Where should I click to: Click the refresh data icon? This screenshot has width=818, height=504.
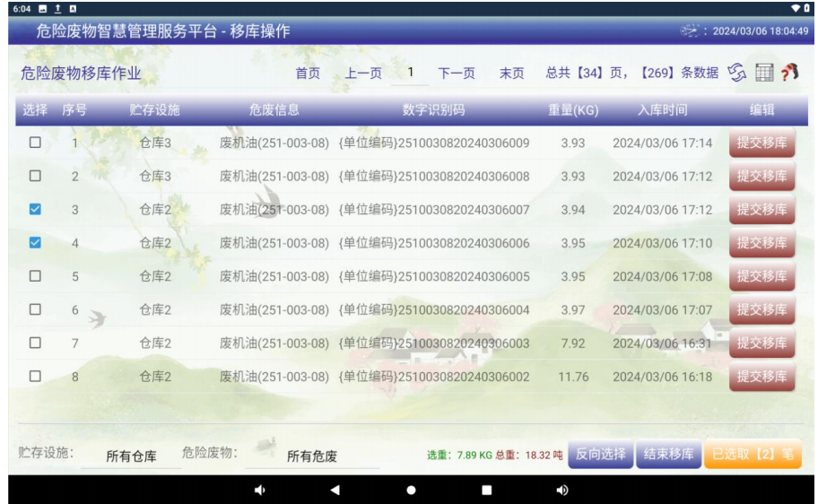[x=737, y=73]
